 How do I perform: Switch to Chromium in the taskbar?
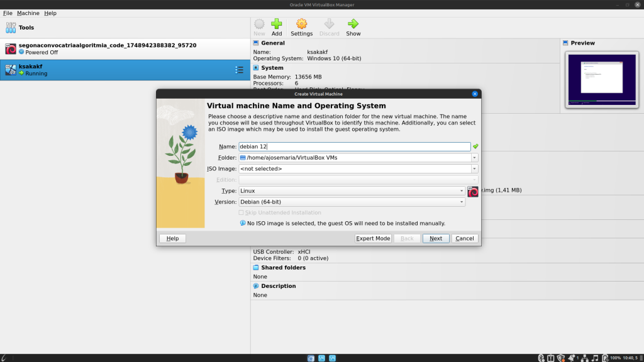[x=311, y=358]
